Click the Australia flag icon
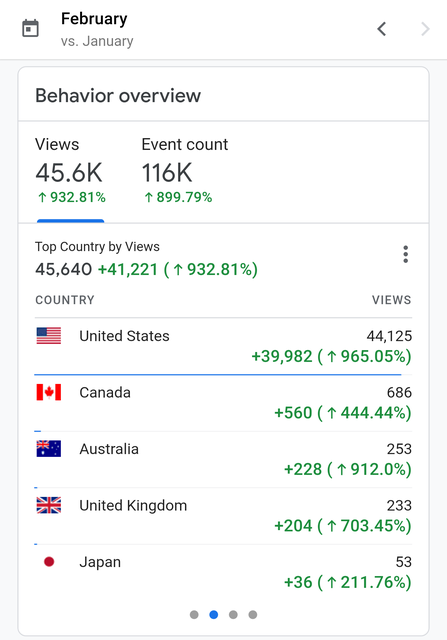 tap(49, 449)
